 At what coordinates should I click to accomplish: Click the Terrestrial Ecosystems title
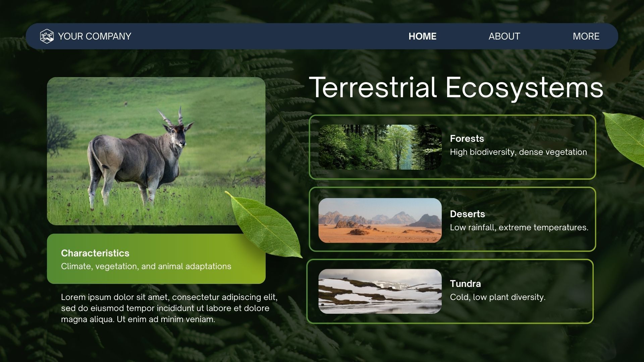[x=456, y=87]
